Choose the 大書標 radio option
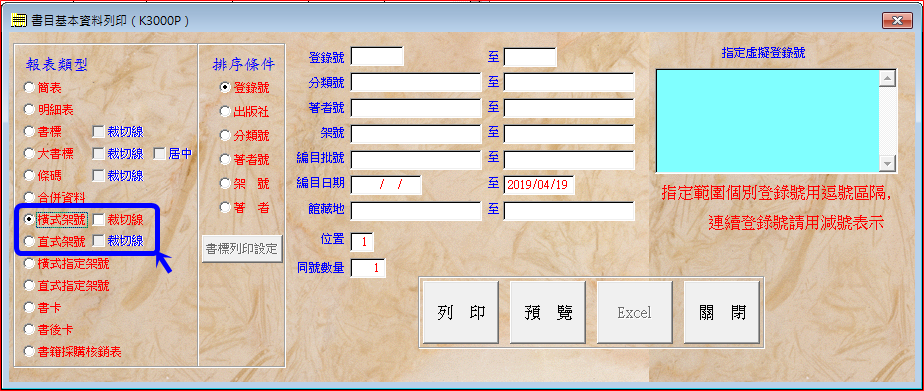924x391 pixels. 29,154
